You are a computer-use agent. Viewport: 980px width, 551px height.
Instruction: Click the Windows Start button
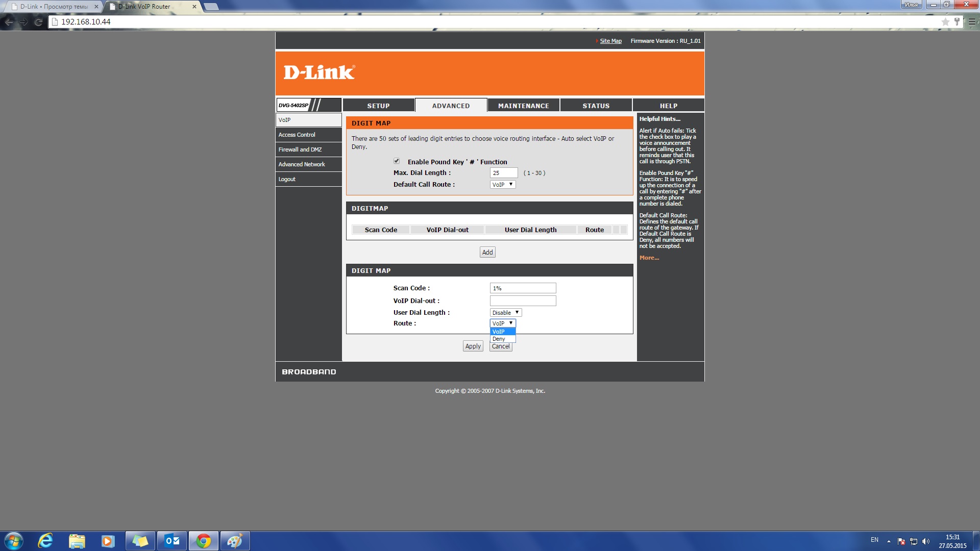[14, 541]
